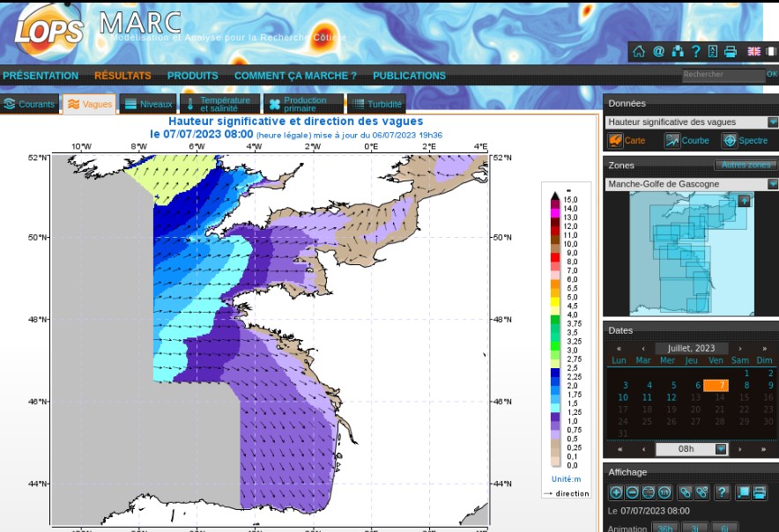The height and width of the screenshot is (532, 779).
Task: Open the Manche-Golfe de Gascogne zone dropdown
Action: (692, 184)
